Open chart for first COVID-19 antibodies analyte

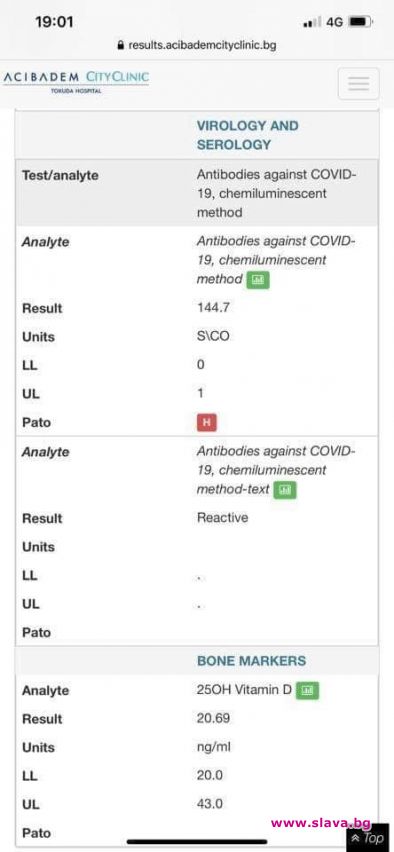tap(258, 280)
